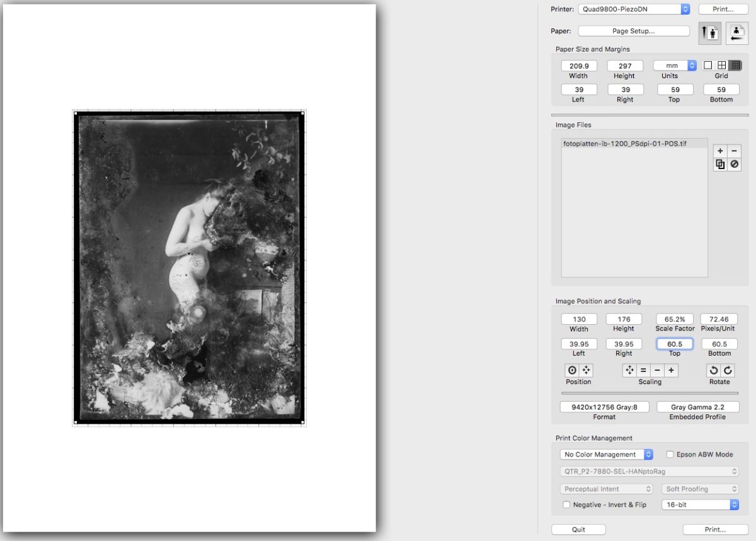756x541 pixels.
Task: Center image with the Position target icon
Action: pos(572,371)
